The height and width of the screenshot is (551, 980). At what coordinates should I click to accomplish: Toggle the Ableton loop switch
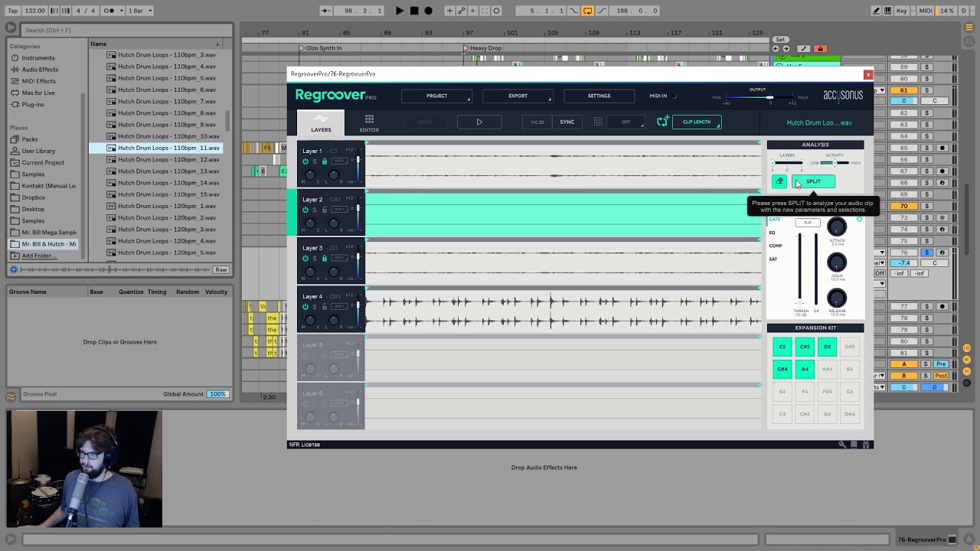[587, 11]
